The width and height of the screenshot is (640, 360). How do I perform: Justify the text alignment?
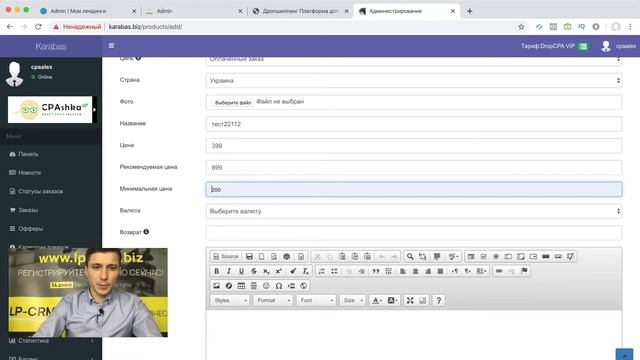(440, 271)
